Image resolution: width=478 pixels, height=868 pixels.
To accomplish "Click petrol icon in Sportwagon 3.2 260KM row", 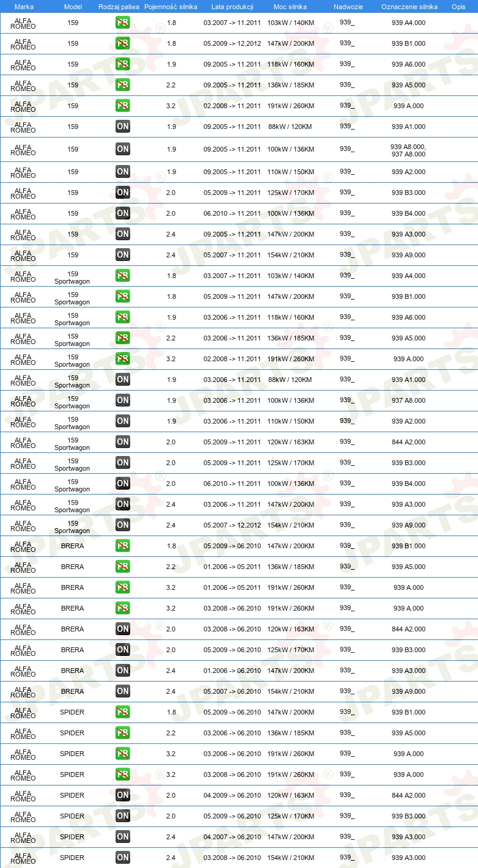I will pos(123,359).
